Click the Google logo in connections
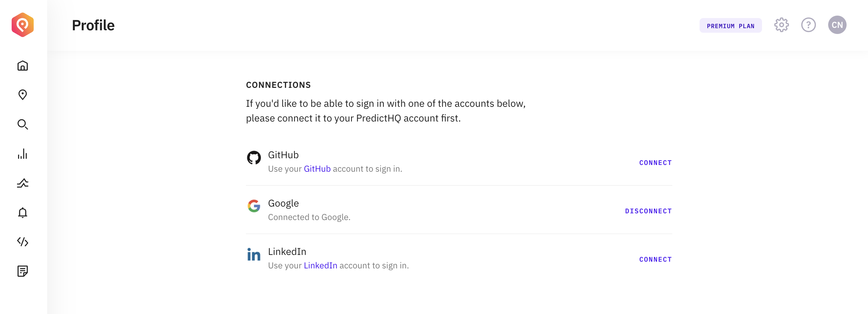 pyautogui.click(x=254, y=206)
